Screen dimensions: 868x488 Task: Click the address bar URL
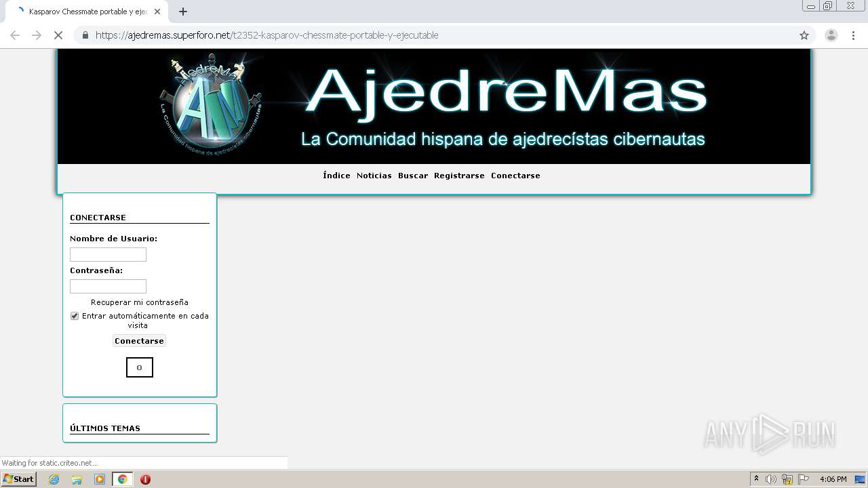(267, 35)
